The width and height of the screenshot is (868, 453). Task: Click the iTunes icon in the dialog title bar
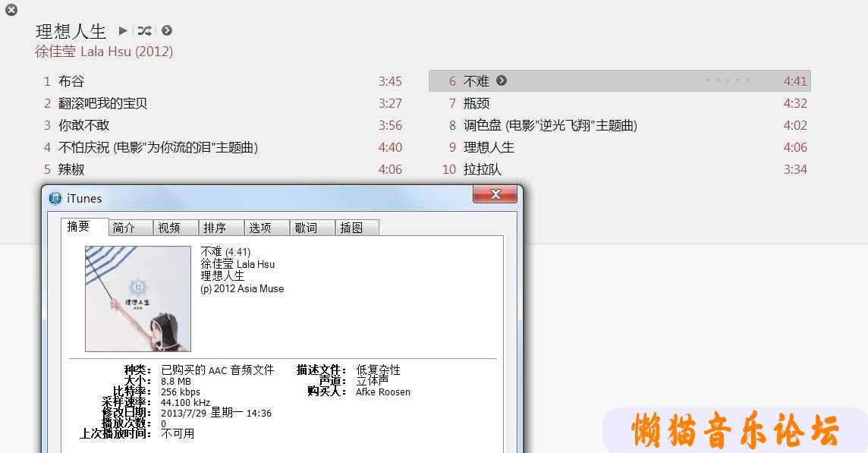pyautogui.click(x=55, y=198)
